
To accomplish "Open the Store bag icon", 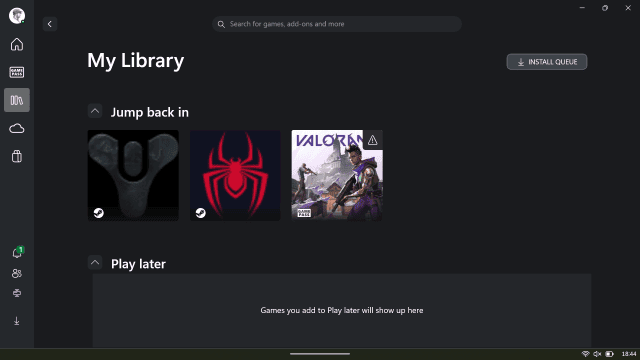I will (x=17, y=156).
